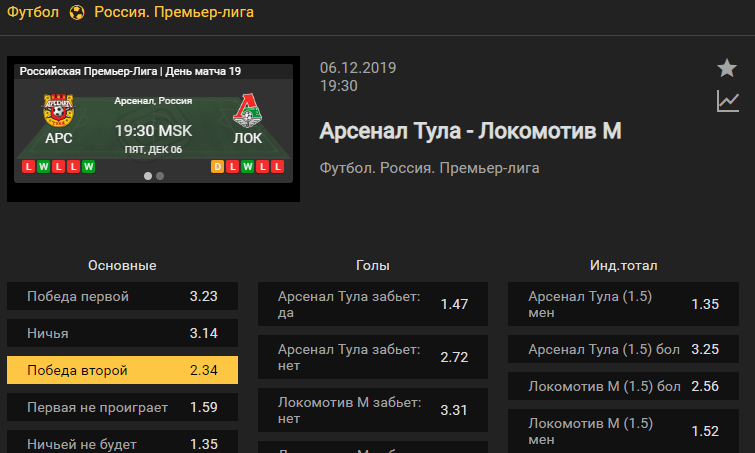This screenshot has width=755, height=453.
Task: Bet on Арсенал Тула забьет: да 1.47
Action: click(373, 304)
